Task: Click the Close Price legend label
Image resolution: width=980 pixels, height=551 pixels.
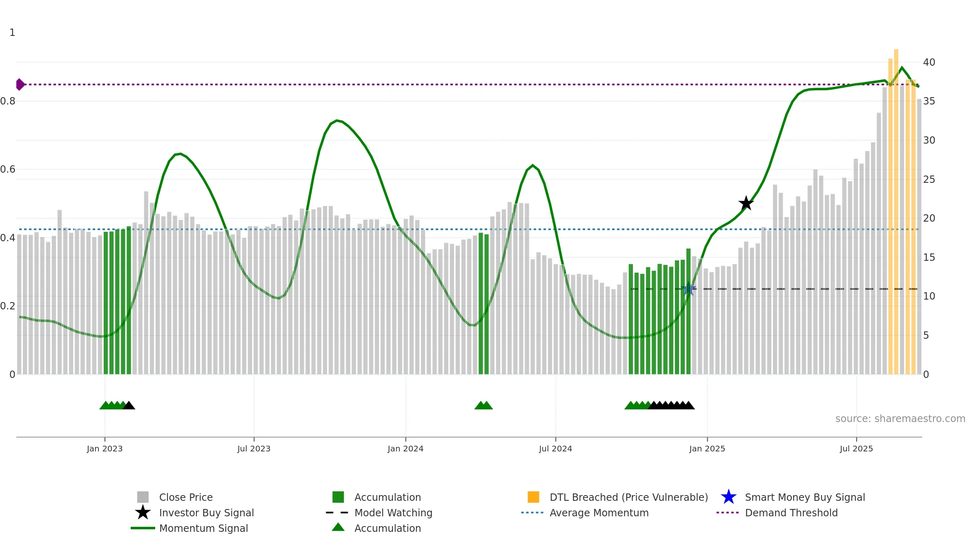Action: 186,497
